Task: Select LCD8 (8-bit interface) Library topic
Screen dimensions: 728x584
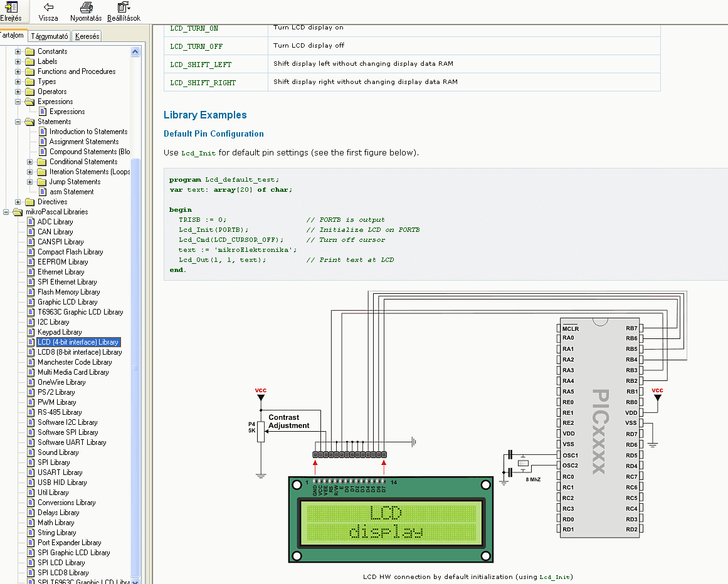Action: click(x=79, y=352)
